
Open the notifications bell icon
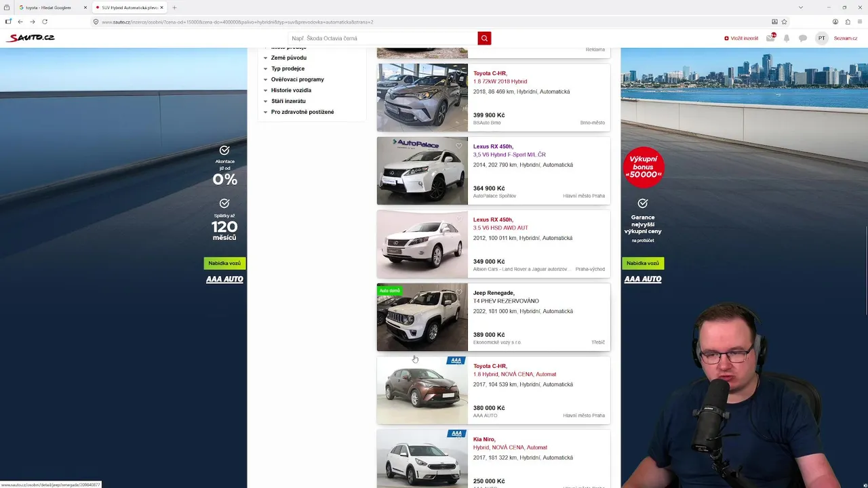pyautogui.click(x=787, y=39)
